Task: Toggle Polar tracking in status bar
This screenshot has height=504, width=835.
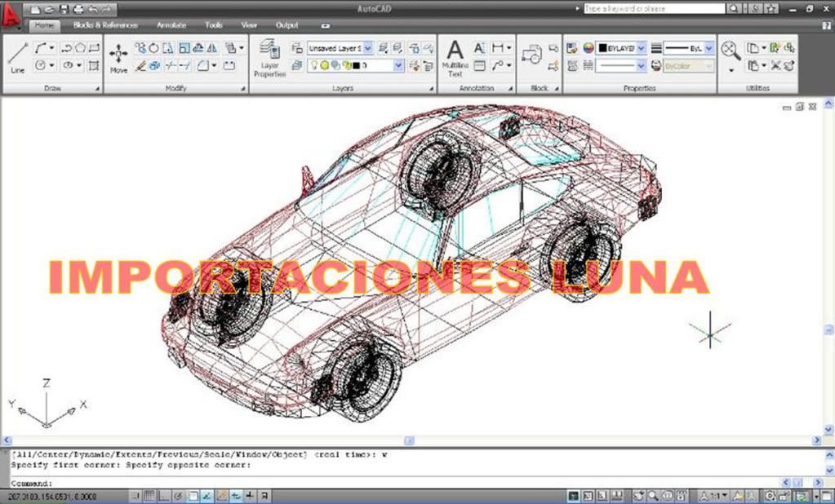Action: (179, 497)
